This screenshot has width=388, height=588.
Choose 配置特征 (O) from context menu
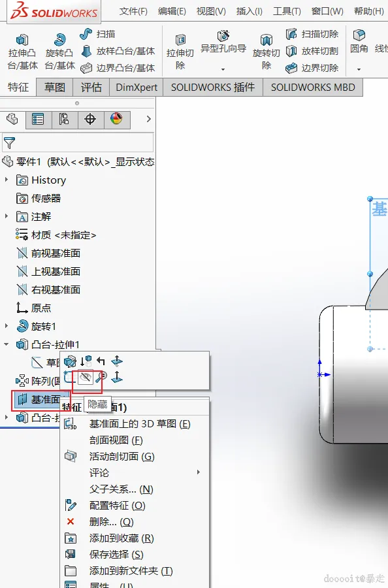click(135, 506)
